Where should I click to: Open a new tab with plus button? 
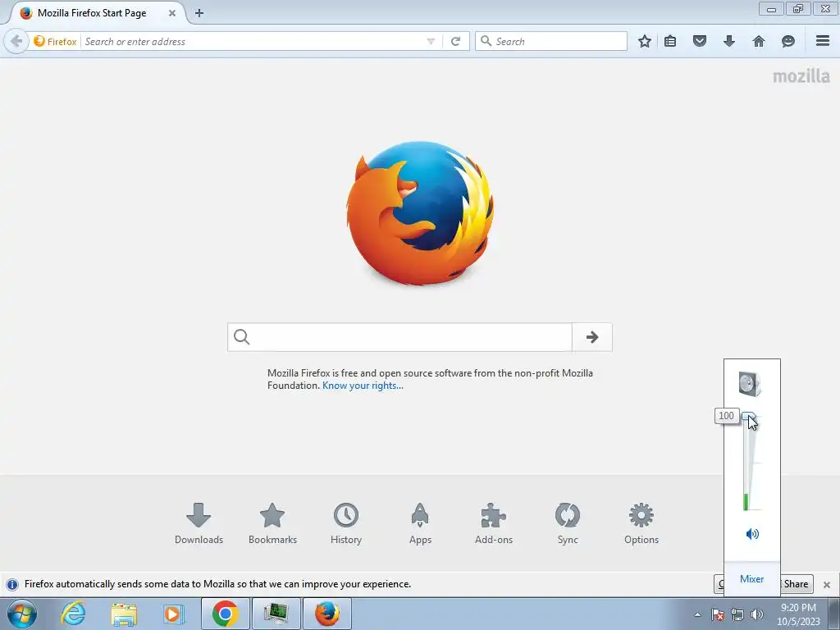199,13
